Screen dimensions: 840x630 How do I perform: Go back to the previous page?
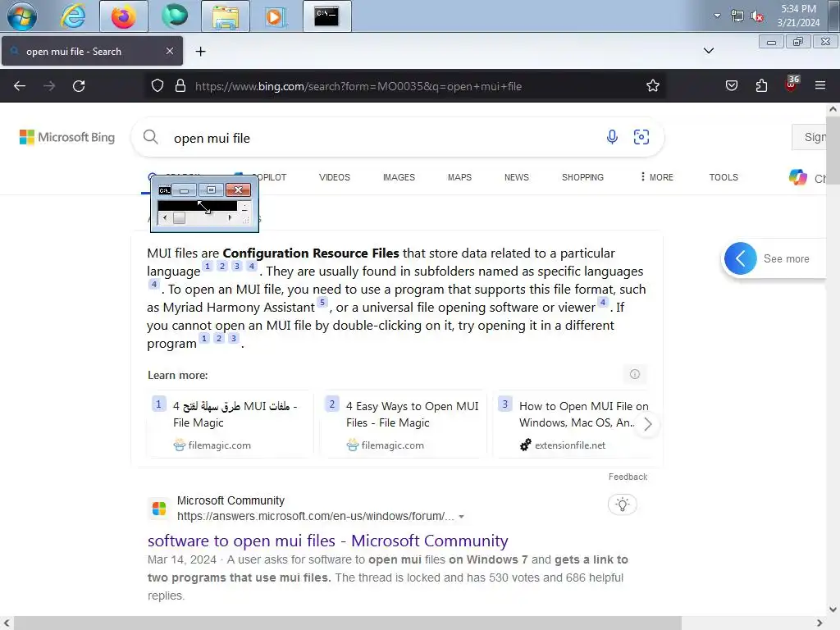coord(20,85)
